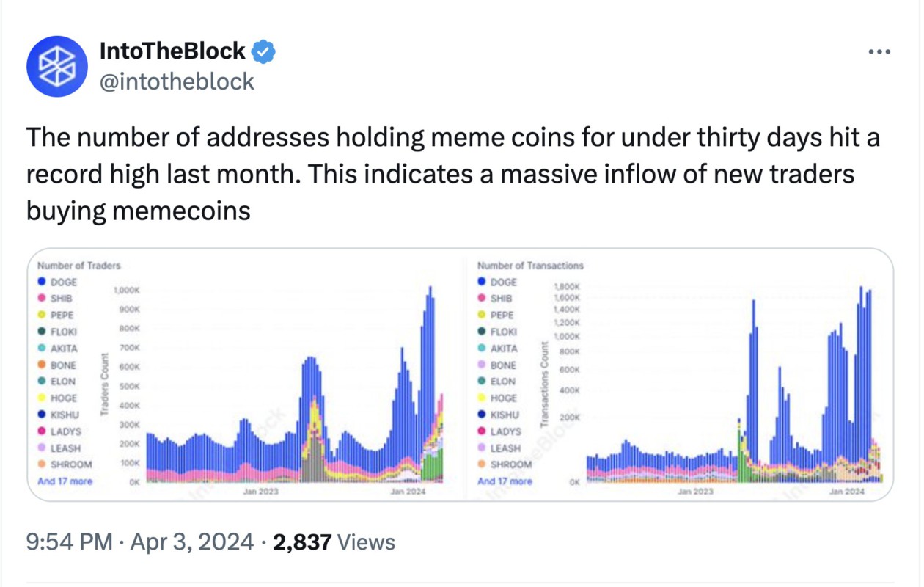The image size is (924, 587).
Task: Click the SHIB legend dot in Traders chart
Action: [x=40, y=299]
